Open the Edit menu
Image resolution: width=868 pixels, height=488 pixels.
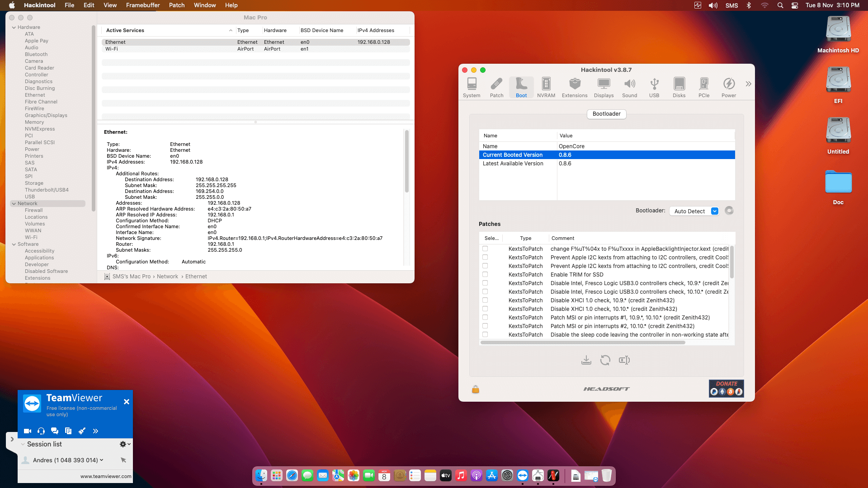point(89,5)
